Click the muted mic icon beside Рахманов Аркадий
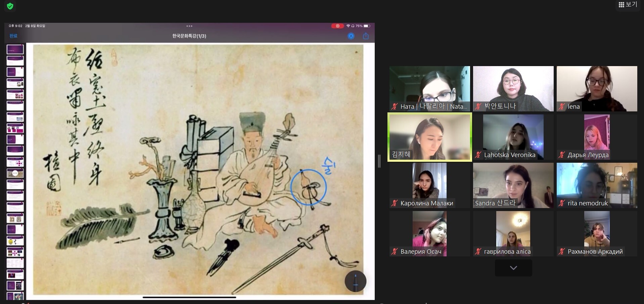644x304 pixels. pos(562,252)
